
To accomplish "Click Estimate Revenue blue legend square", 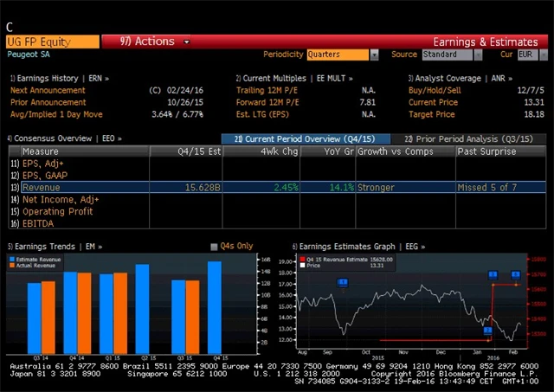I will pyautogui.click(x=10, y=259).
